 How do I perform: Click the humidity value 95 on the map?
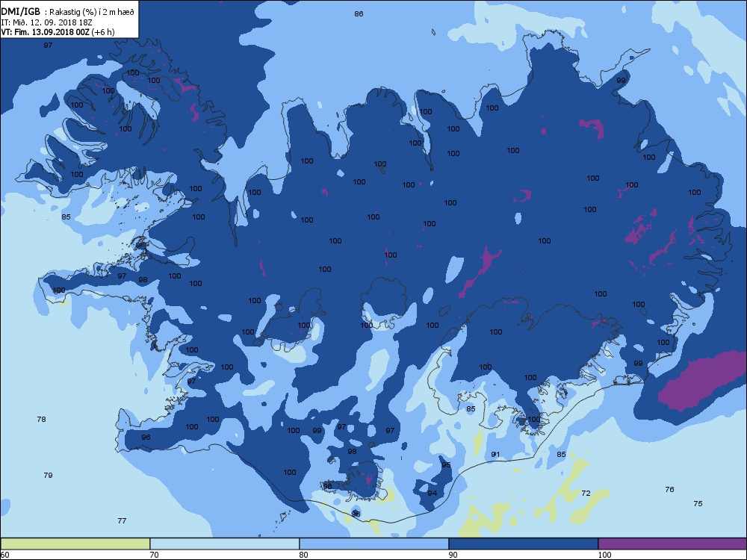446,464
